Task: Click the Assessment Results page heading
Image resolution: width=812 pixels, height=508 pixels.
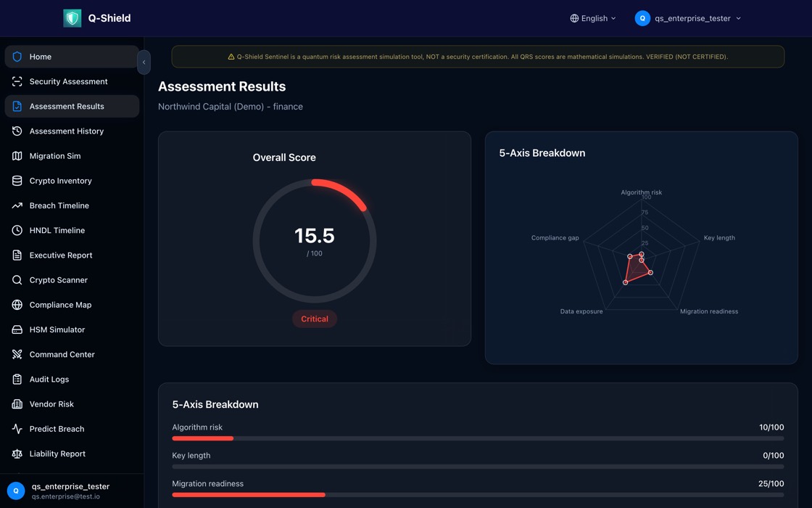Action: click(x=222, y=86)
